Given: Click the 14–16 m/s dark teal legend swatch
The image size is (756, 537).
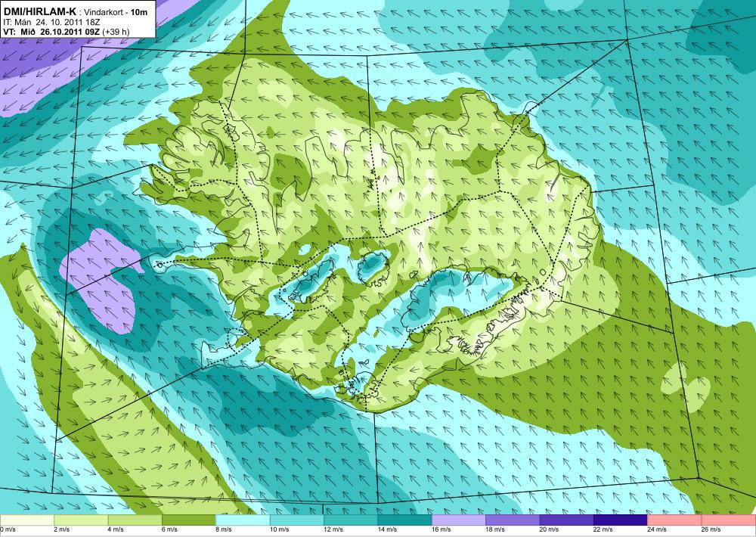Looking at the screenshot, I should point(405,520).
